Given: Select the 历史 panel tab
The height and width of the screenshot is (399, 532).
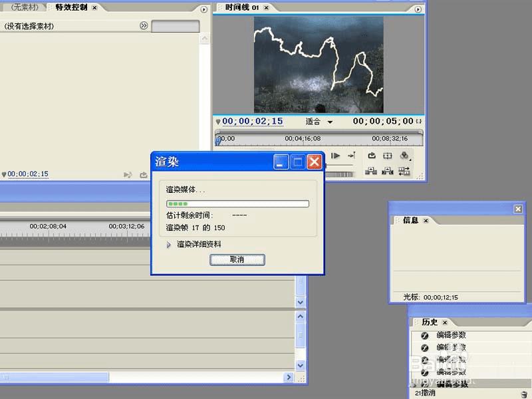Looking at the screenshot, I should (429, 322).
